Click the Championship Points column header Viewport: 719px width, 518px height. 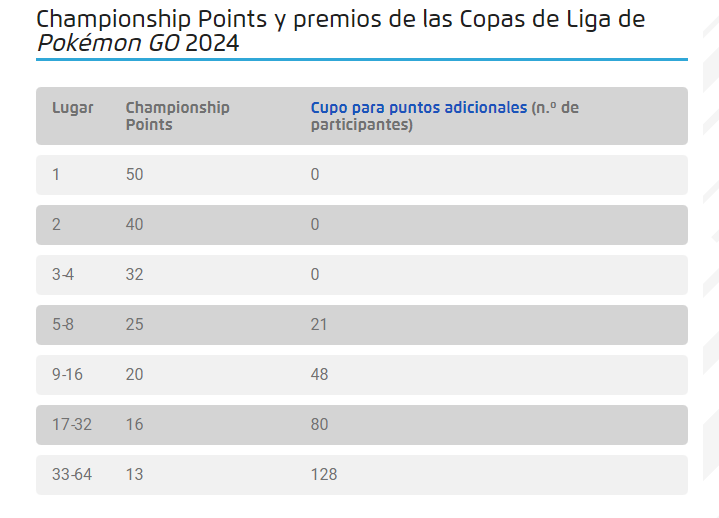[x=177, y=116]
